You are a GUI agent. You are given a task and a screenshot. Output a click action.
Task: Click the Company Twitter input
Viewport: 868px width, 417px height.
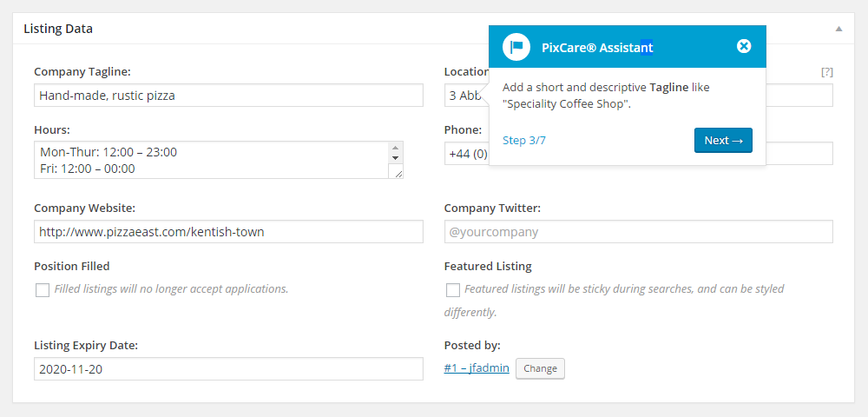(638, 232)
